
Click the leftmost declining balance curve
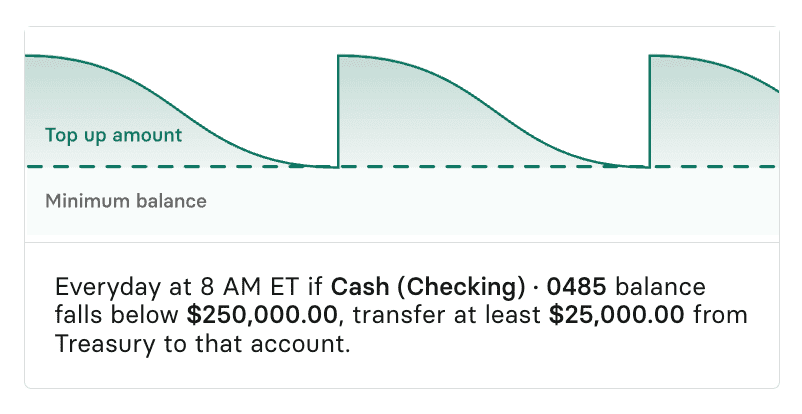(x=200, y=104)
